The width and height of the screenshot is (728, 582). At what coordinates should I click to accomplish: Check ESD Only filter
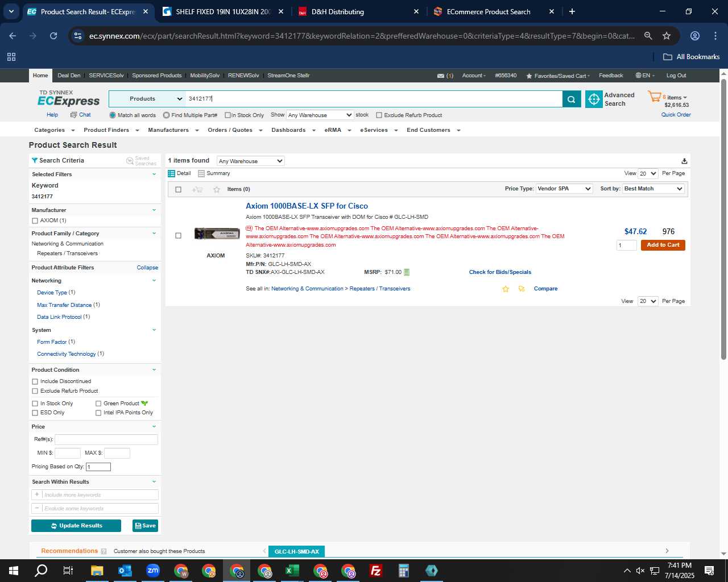(35, 413)
